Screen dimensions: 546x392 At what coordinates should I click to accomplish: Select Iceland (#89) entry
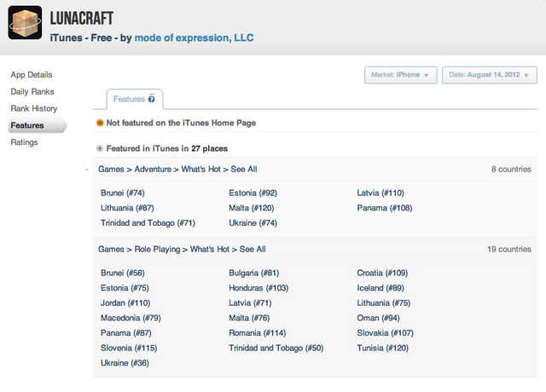380,288
